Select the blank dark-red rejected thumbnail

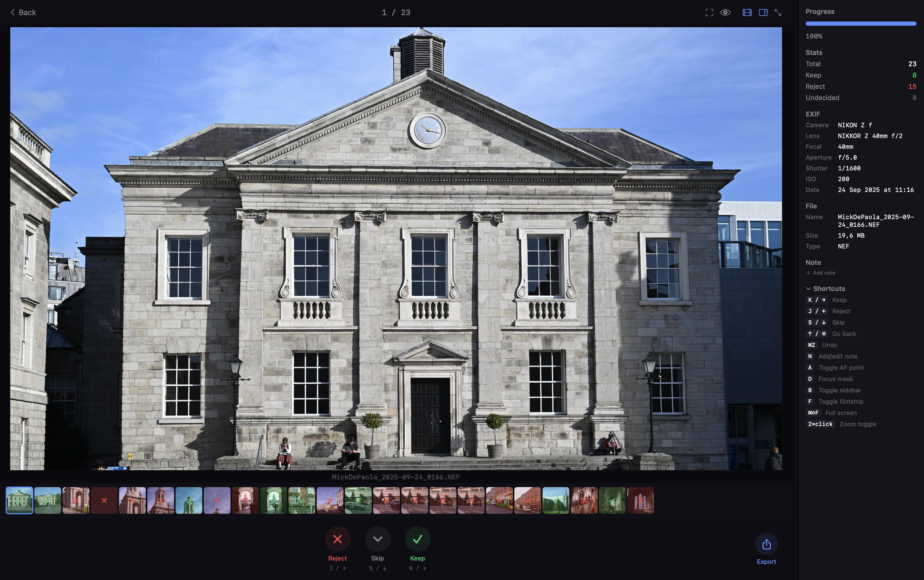[x=104, y=500]
